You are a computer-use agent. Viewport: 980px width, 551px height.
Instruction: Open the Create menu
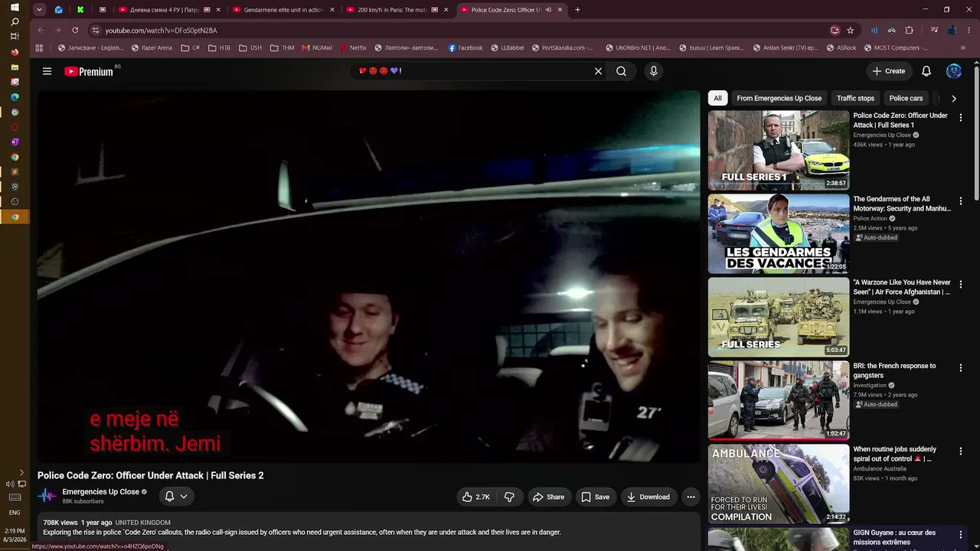tap(889, 71)
